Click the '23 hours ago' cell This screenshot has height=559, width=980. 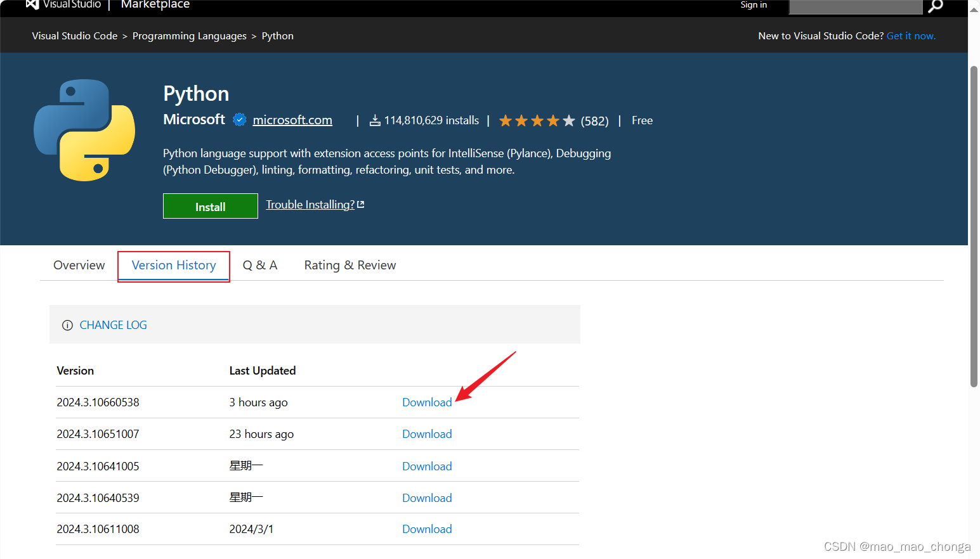pyautogui.click(x=261, y=434)
